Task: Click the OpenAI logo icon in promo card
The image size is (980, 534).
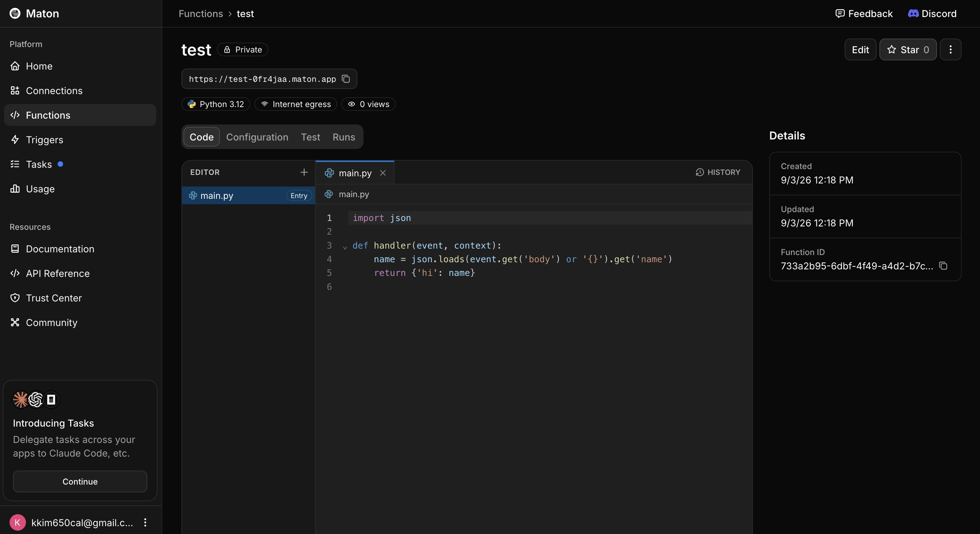Action: pyautogui.click(x=36, y=399)
